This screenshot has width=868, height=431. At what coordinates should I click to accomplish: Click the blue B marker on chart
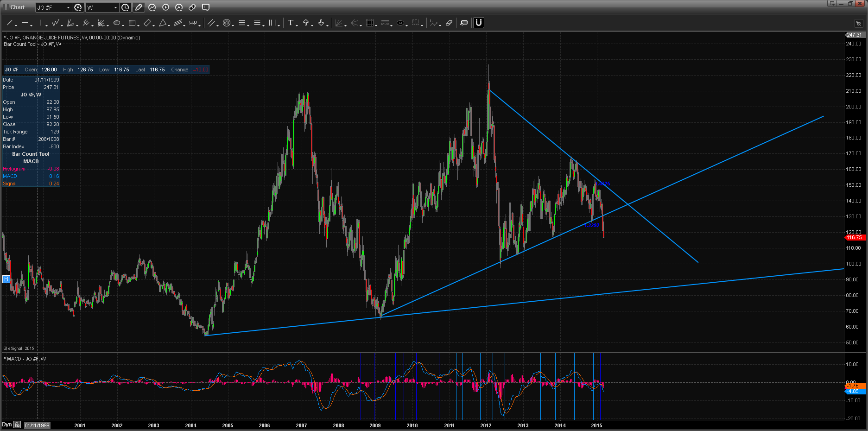(x=6, y=279)
